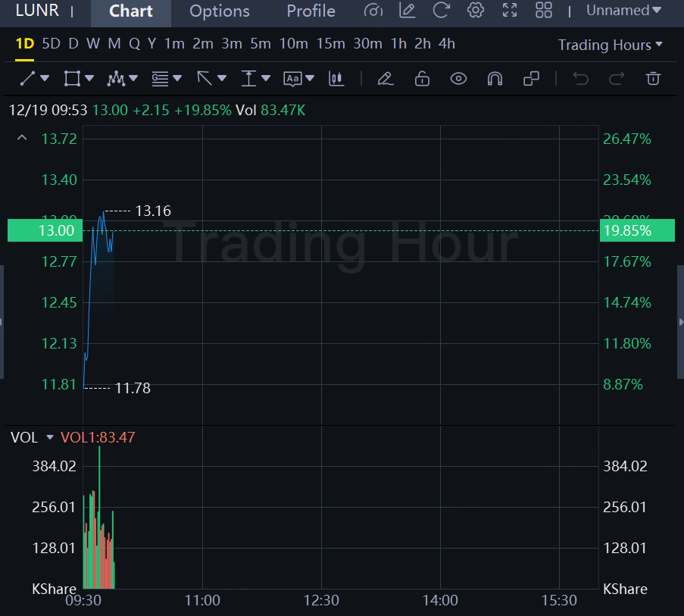Select the 5D timeframe
684x616 pixels.
click(x=51, y=44)
